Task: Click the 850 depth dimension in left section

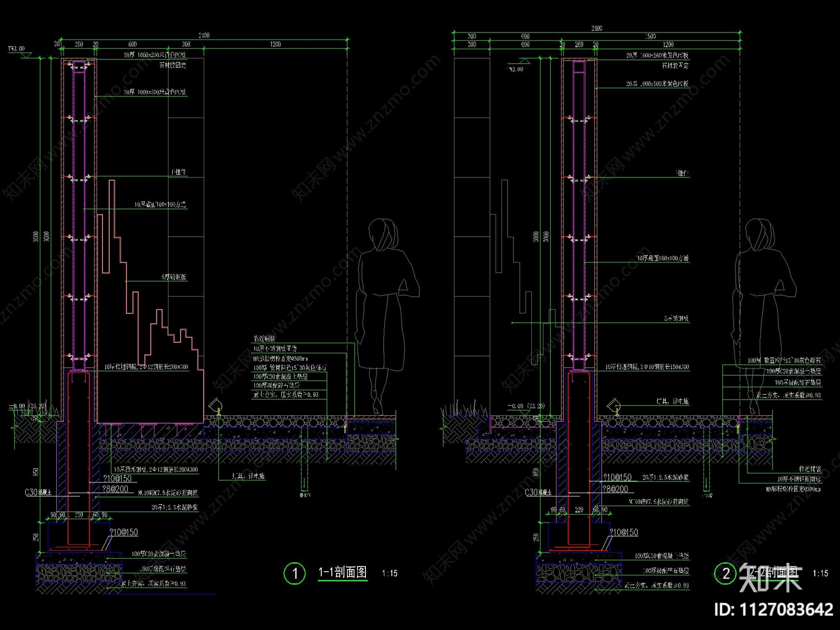Action: 36,472
